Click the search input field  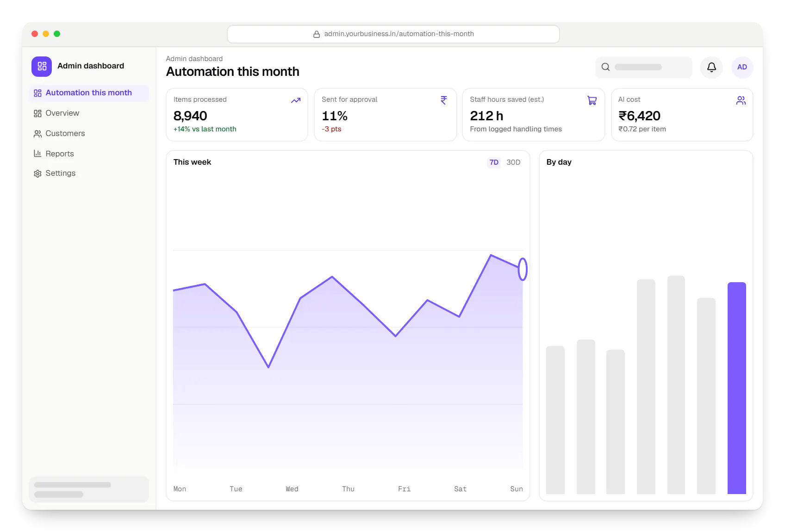(x=643, y=68)
